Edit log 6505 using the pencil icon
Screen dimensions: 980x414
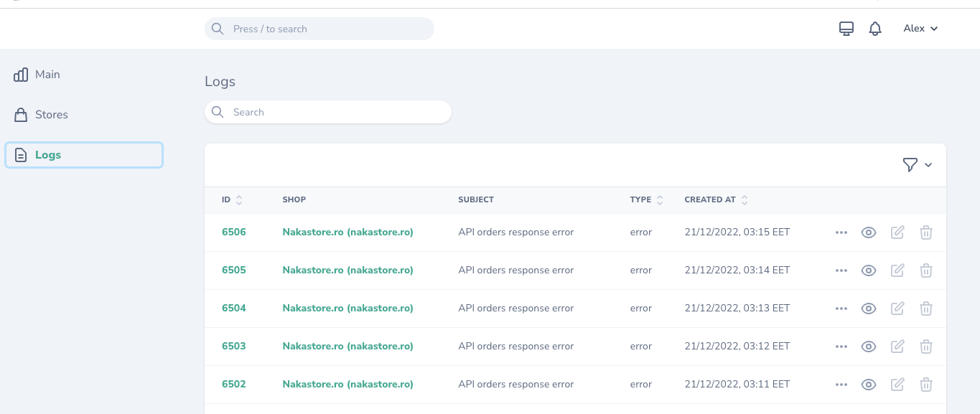(897, 270)
